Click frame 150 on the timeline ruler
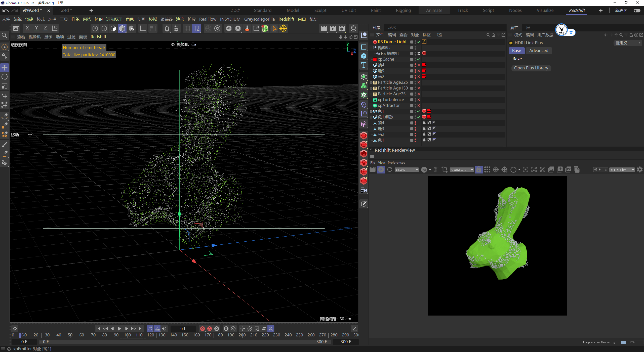Screen dimensions: 644x352 click(x=185, y=335)
